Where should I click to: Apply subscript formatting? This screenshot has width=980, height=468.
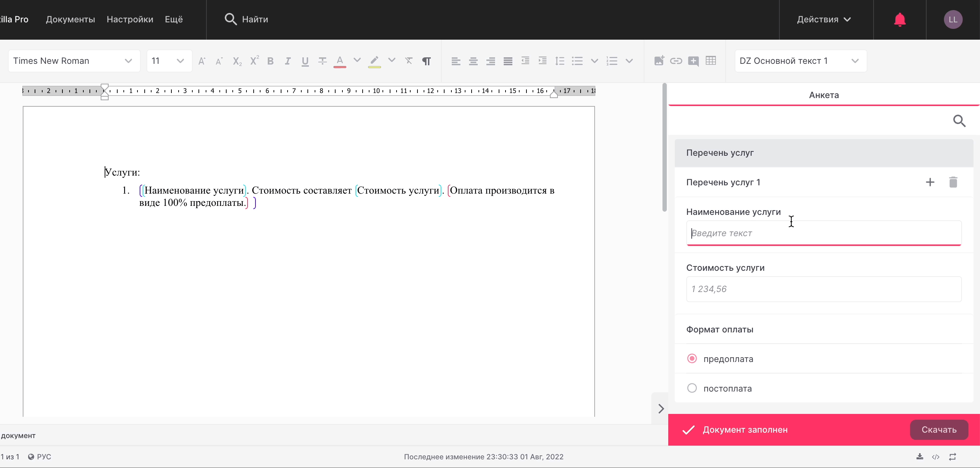237,61
